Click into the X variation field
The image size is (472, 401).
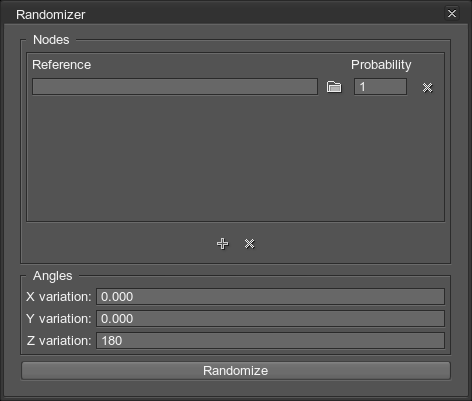pos(270,296)
